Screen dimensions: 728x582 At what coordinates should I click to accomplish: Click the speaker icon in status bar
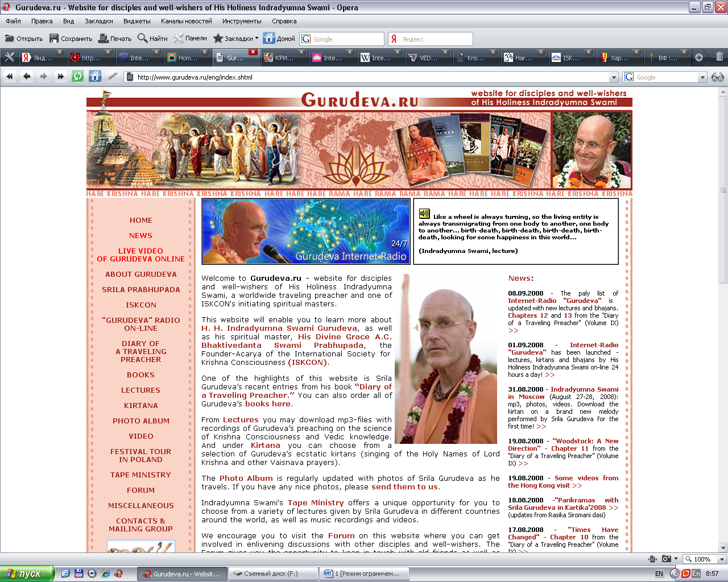[653, 559]
